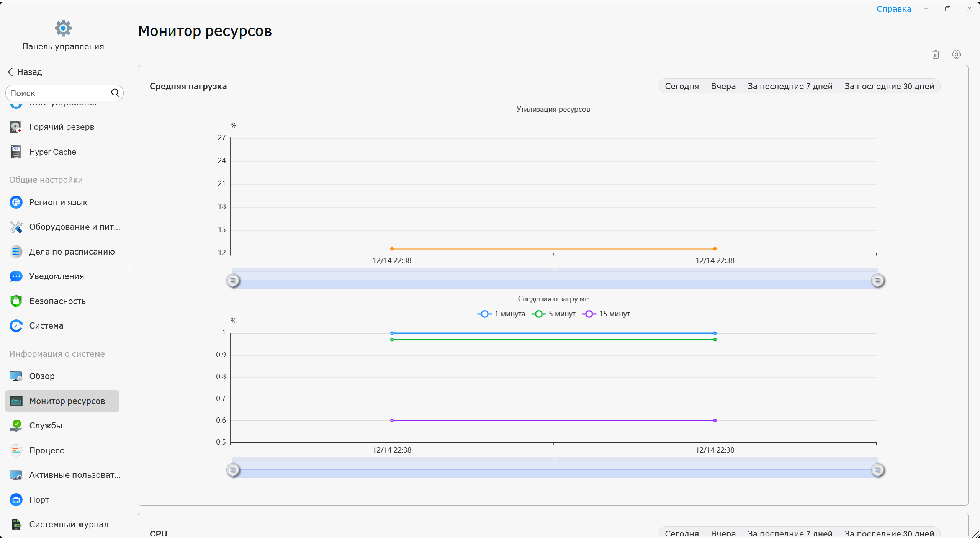Open Scheduled tasks entry

[x=72, y=252]
